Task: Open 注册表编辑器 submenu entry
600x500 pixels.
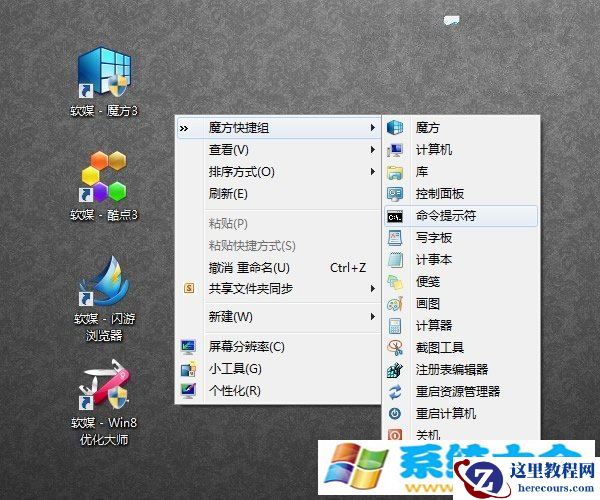Action: pos(461,370)
